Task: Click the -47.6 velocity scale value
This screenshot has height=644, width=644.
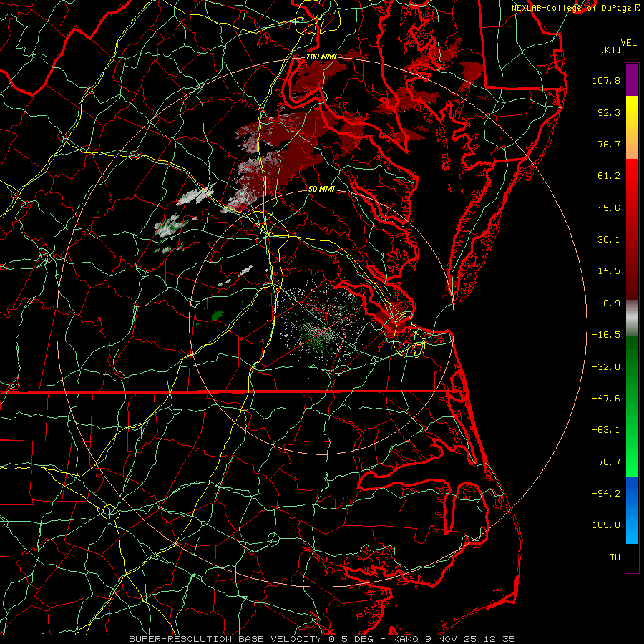Action: click(x=606, y=399)
